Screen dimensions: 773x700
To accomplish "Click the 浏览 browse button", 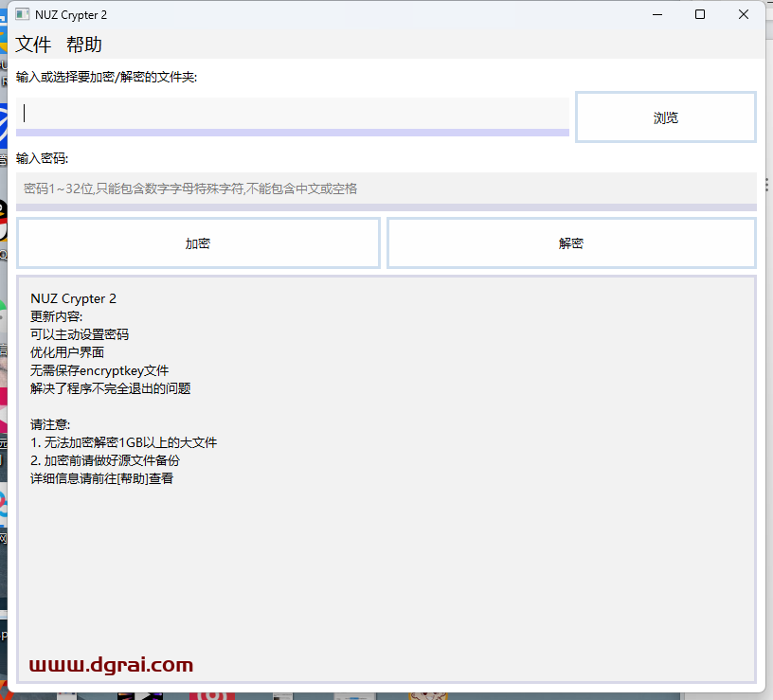I will pyautogui.click(x=666, y=117).
